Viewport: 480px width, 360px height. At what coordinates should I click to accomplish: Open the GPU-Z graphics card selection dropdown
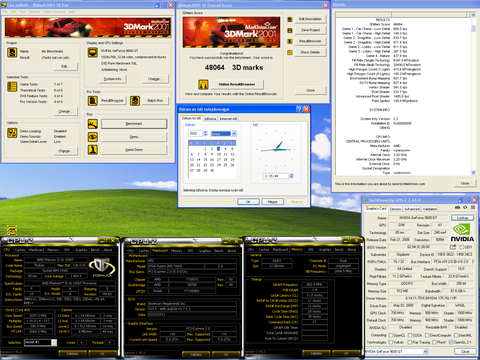pos(425,351)
